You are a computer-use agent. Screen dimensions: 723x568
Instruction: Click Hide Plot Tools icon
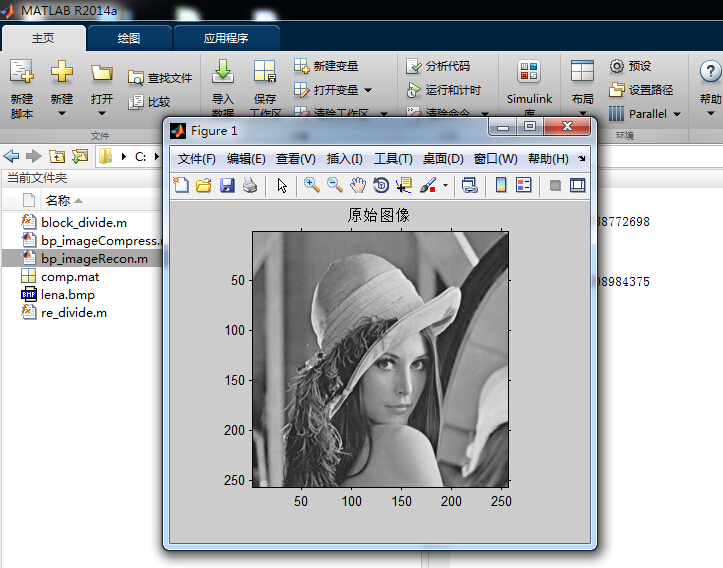(555, 185)
